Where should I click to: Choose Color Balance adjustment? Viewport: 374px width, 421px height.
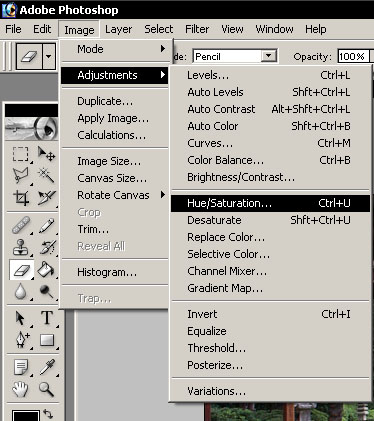[270, 160]
